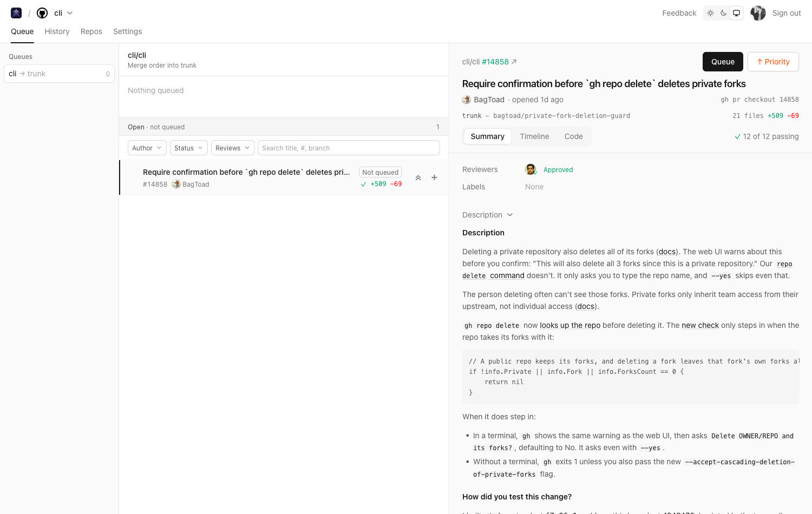The image size is (812, 514).
Task: Open the Settings tab
Action: point(127,31)
